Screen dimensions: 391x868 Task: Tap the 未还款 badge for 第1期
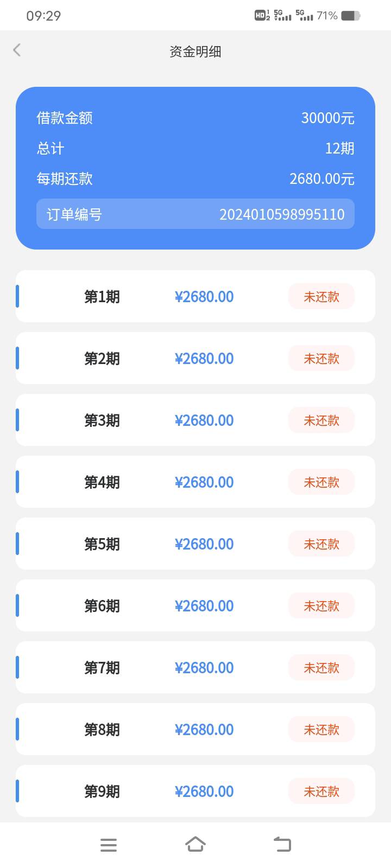pyautogui.click(x=321, y=297)
